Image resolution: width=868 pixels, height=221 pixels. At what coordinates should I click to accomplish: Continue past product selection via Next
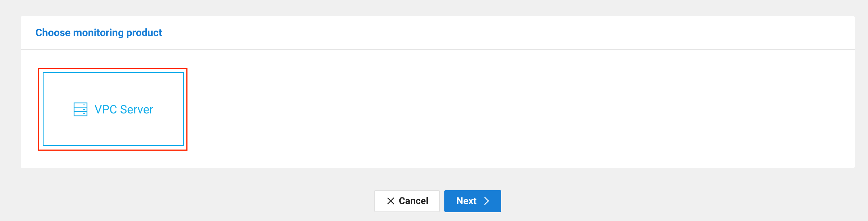[x=472, y=201]
